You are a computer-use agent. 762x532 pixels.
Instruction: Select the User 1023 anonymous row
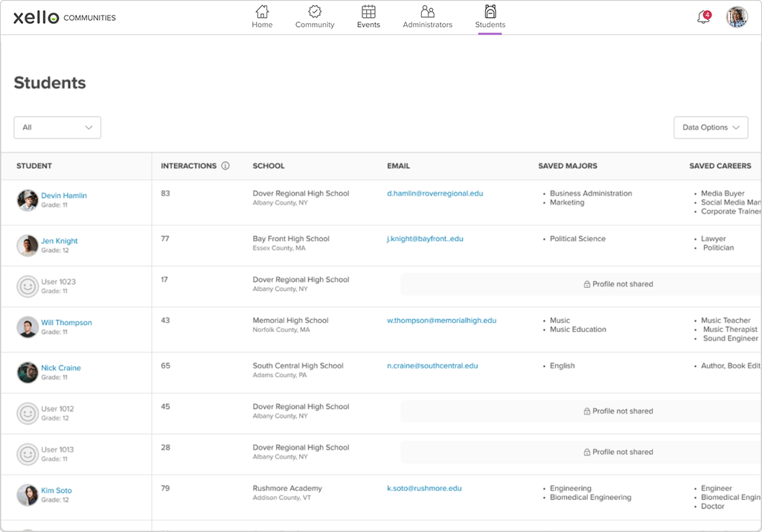[58, 282]
